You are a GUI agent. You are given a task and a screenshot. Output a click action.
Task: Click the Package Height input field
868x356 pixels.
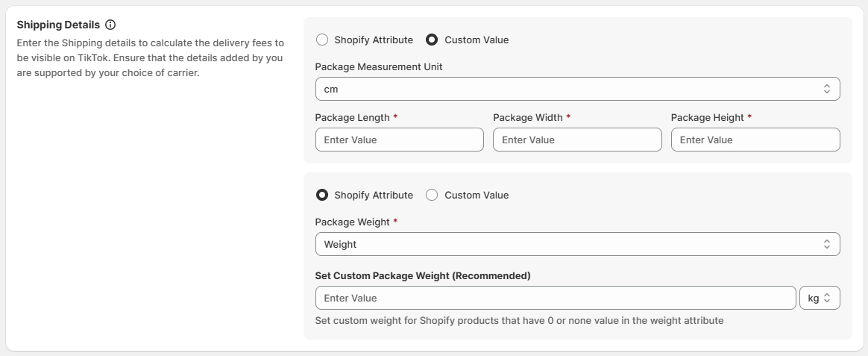coord(755,140)
